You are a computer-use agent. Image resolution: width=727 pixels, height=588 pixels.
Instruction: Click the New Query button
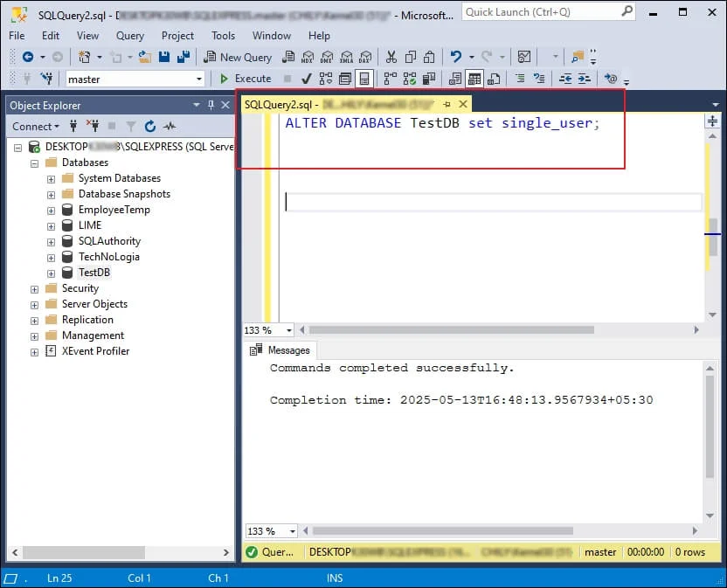click(x=238, y=57)
